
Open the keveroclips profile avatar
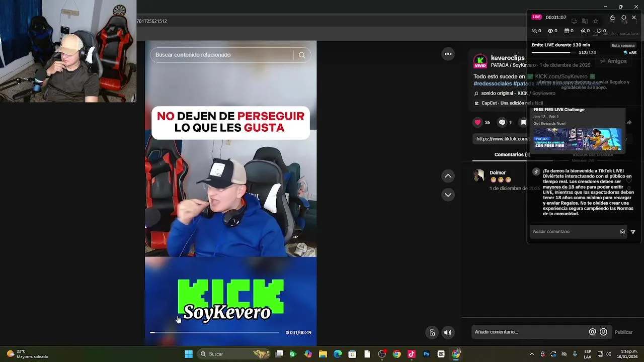[480, 61]
